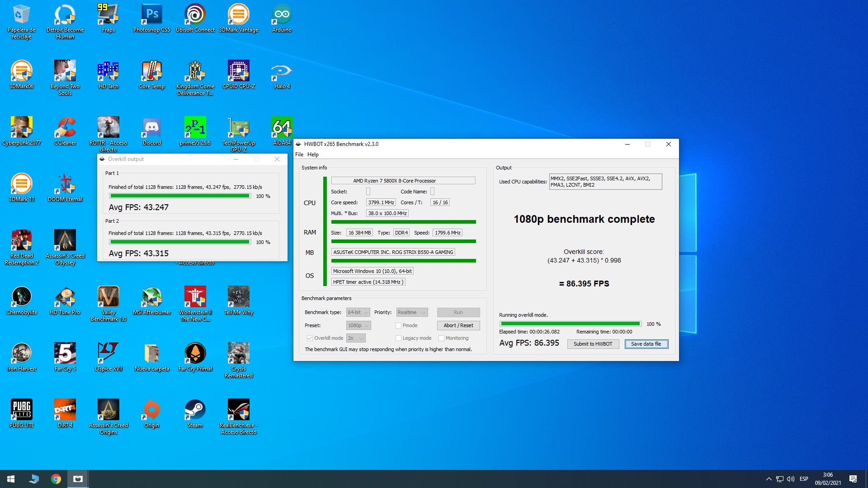Select the Cyberpunk 2077 desktop icon
The height and width of the screenshot is (488, 868).
(x=22, y=131)
